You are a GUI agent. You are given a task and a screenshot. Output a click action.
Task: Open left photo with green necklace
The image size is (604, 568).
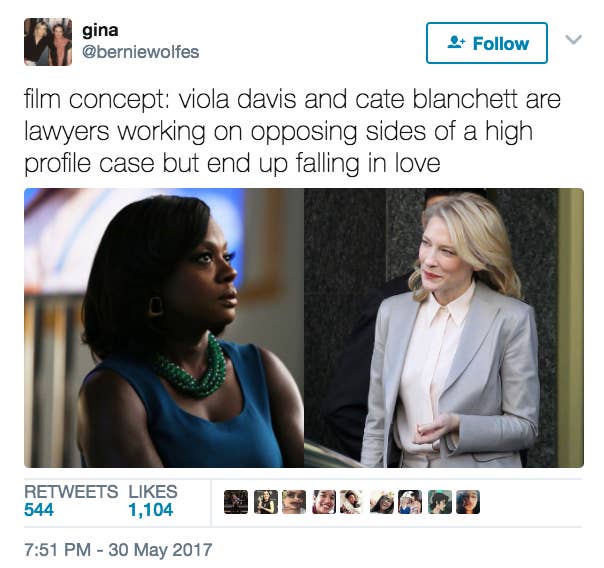point(164,328)
